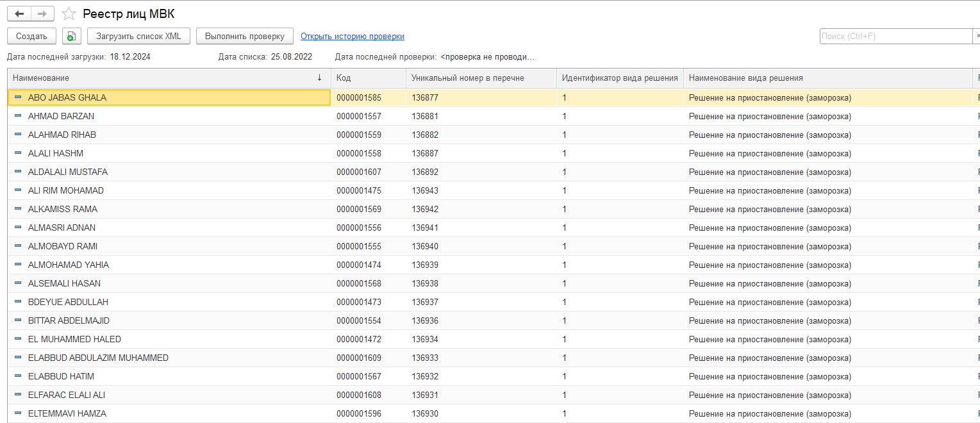Select the ALALI HASHM name cell

point(169,153)
